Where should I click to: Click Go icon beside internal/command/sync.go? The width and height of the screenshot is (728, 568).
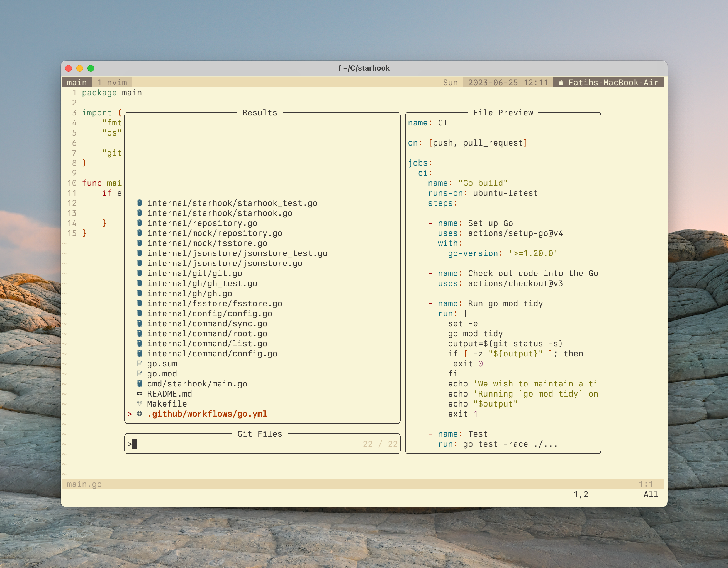click(140, 323)
